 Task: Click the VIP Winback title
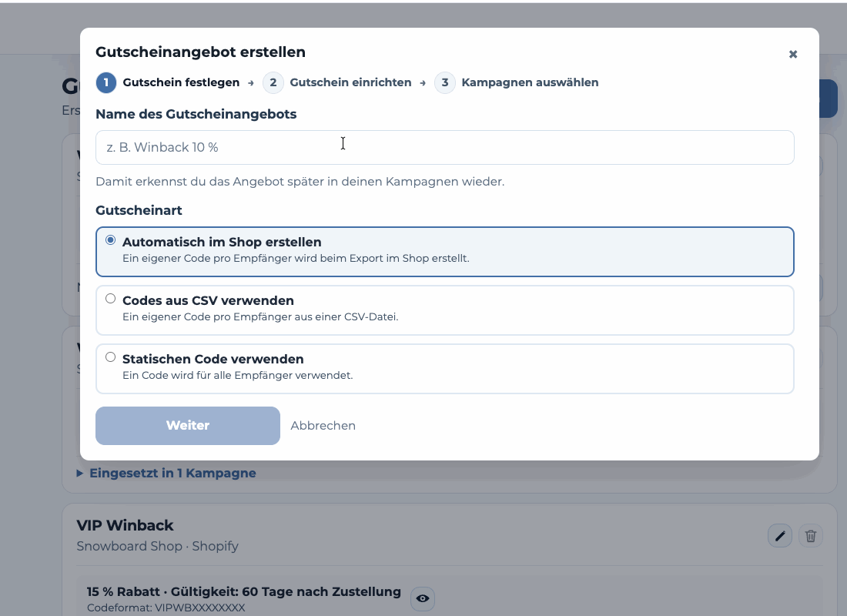tap(125, 525)
